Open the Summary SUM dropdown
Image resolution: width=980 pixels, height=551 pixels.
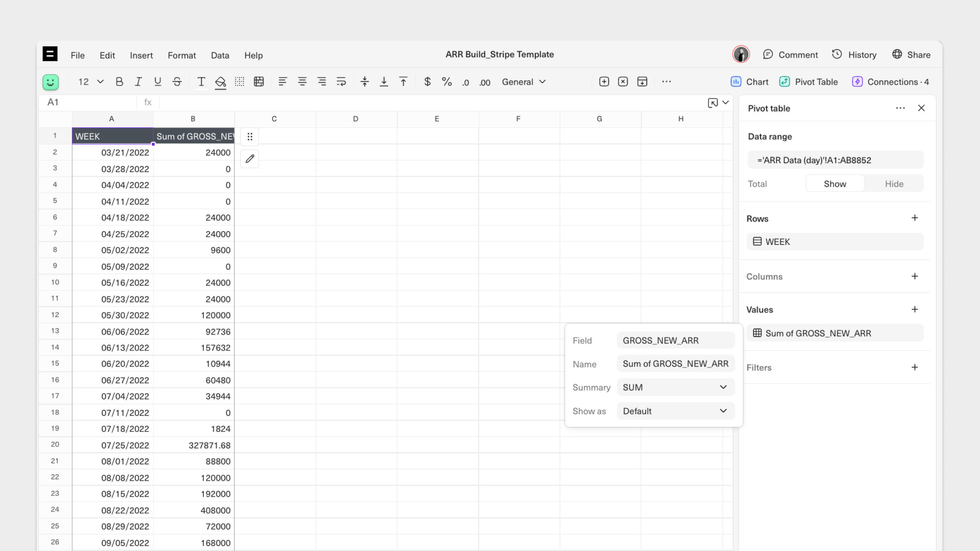point(675,387)
